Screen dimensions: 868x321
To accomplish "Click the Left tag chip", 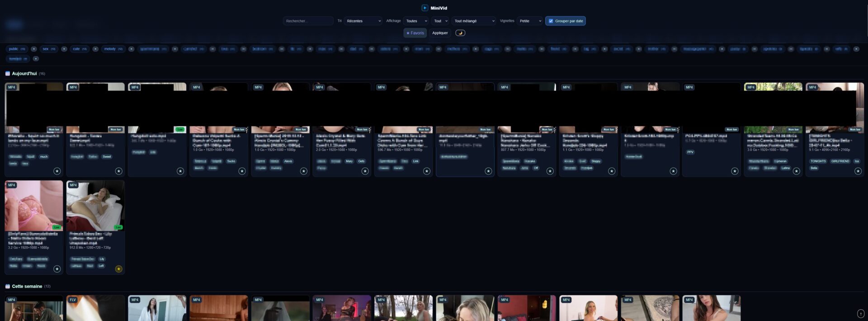I will pos(101,266).
